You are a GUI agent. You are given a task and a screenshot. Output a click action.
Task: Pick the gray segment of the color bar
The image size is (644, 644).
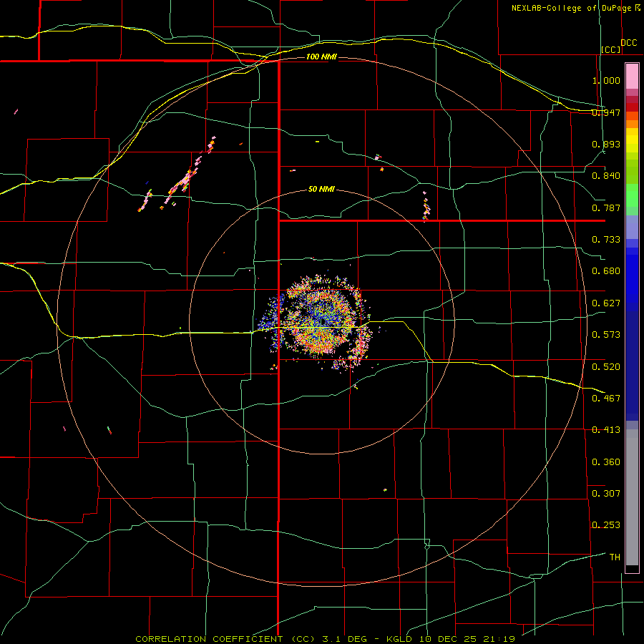point(632,497)
